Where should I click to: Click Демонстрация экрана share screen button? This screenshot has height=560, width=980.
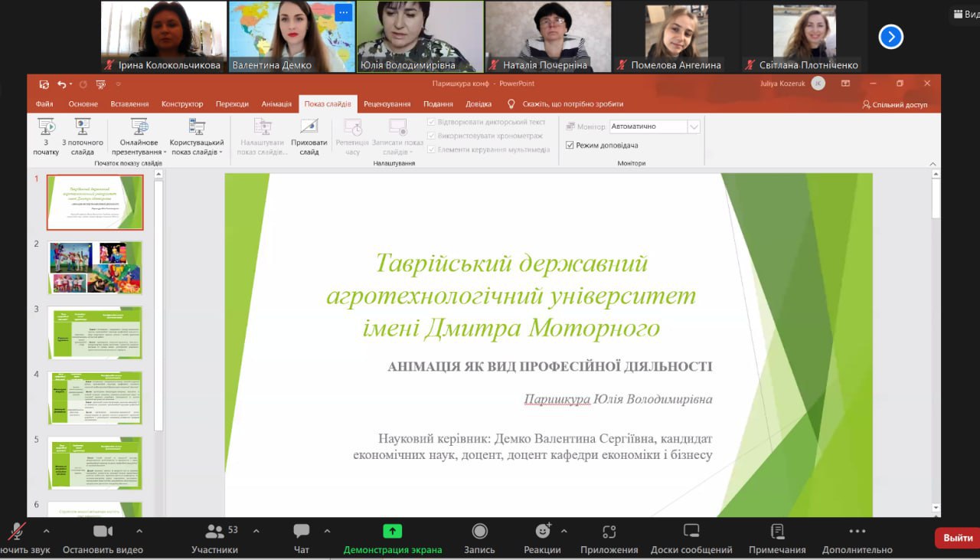393,538
